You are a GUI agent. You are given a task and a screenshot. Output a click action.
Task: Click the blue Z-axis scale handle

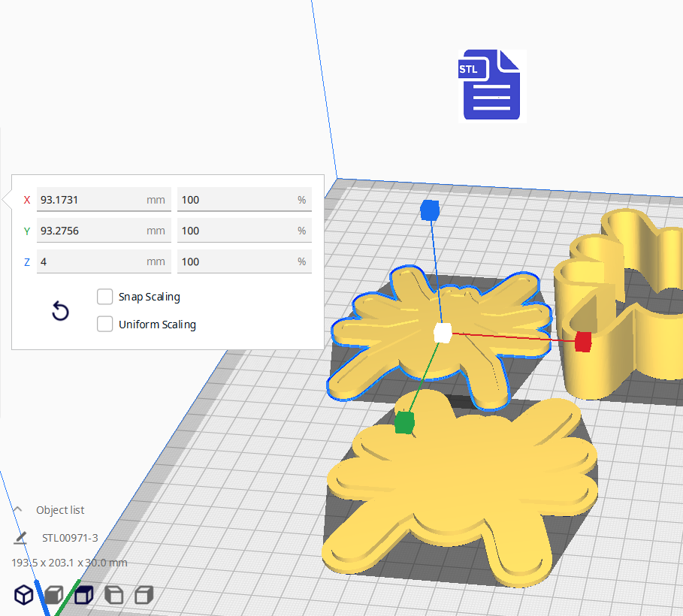429,211
